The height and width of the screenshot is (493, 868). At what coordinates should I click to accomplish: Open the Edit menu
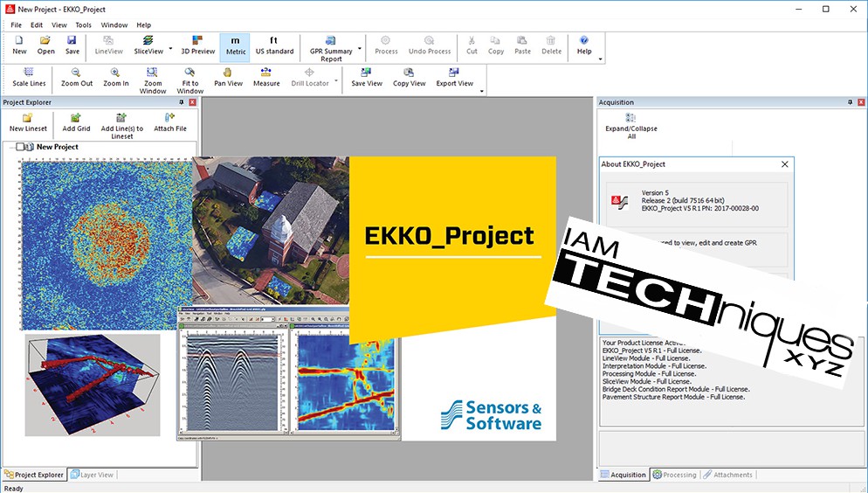[x=37, y=25]
